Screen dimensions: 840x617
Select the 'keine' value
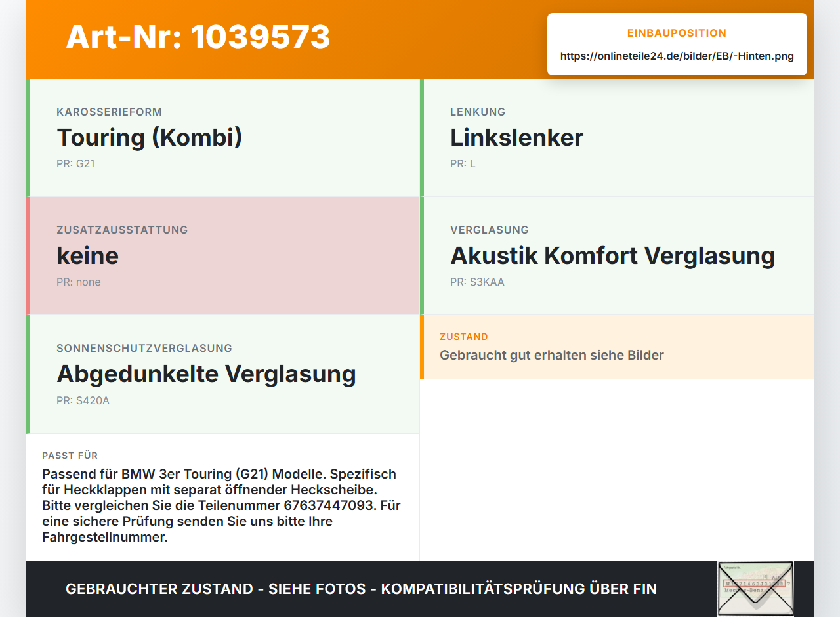pyautogui.click(x=88, y=256)
